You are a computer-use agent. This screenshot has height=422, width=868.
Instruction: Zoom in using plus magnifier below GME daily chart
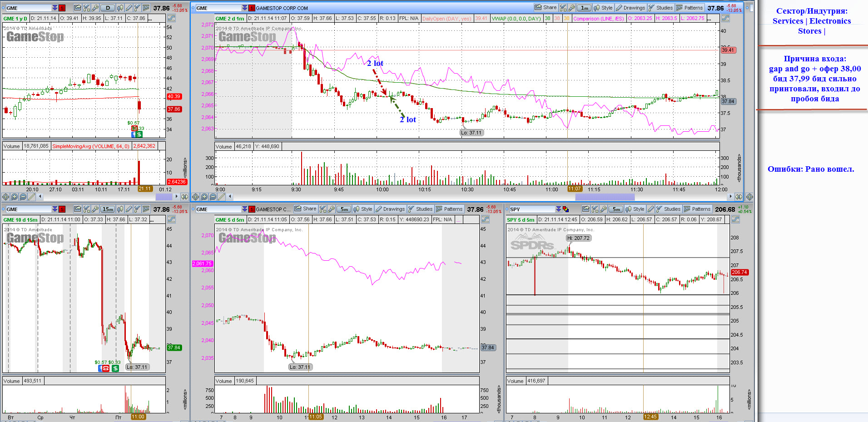[x=14, y=197]
